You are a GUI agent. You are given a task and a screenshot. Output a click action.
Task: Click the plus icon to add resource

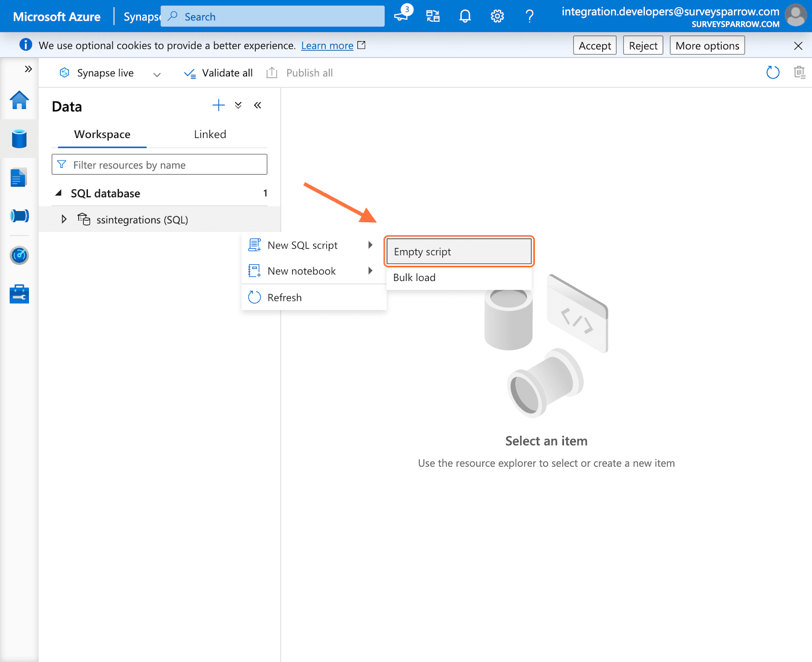point(218,105)
